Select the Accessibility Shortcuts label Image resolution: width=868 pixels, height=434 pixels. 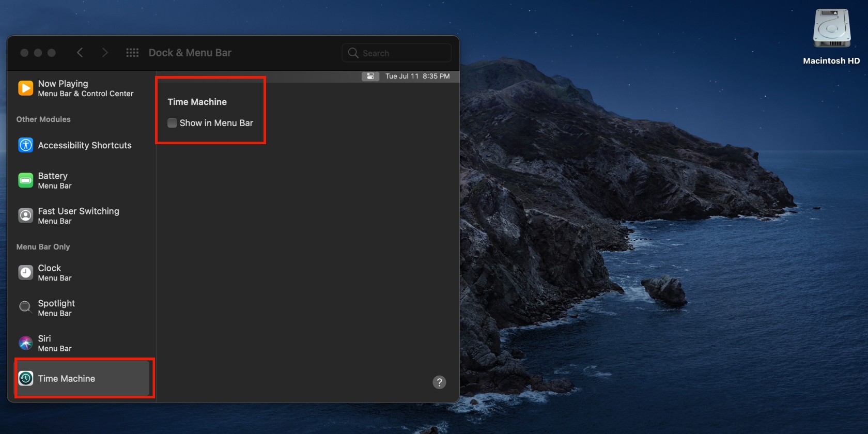pyautogui.click(x=85, y=145)
